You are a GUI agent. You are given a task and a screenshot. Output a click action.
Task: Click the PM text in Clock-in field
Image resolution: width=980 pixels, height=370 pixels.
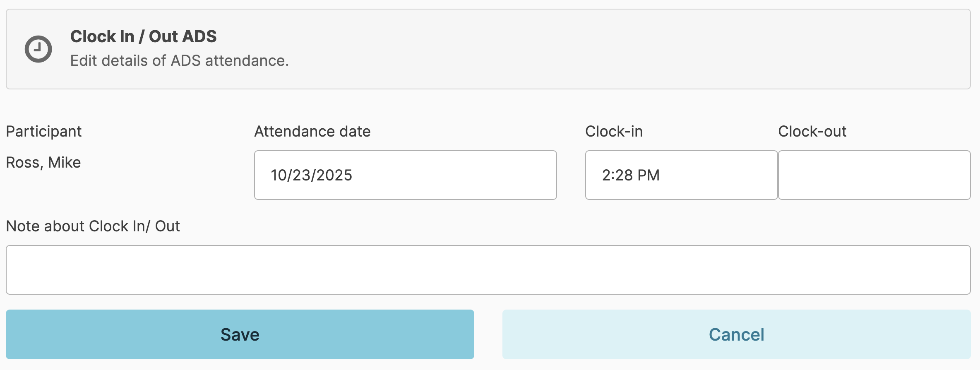(649, 175)
